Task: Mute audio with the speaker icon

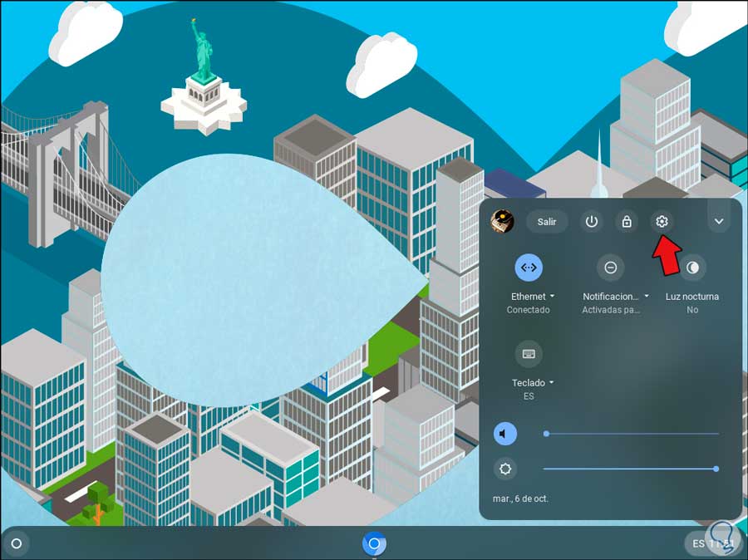Action: pyautogui.click(x=504, y=434)
